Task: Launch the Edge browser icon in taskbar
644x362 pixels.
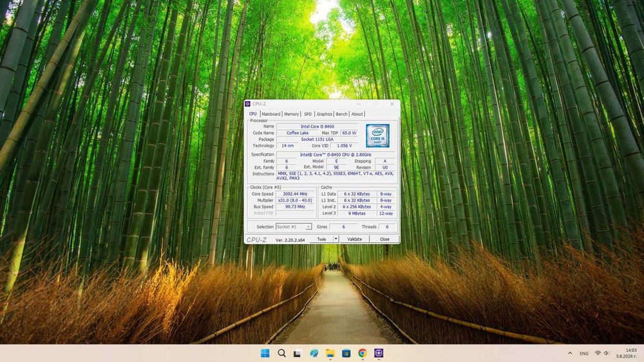Action: (x=314, y=353)
